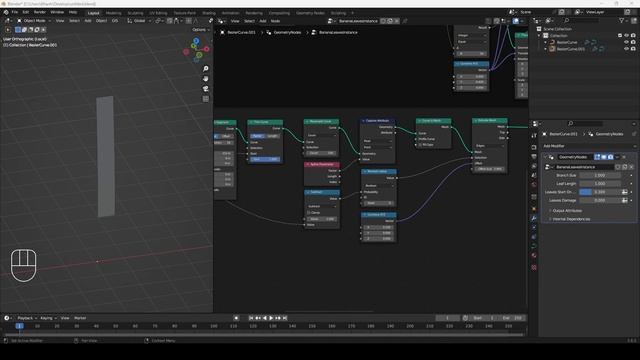The image size is (640, 360).
Task: Click the viewport navigation gizmo Z axis
Action: click(196, 41)
